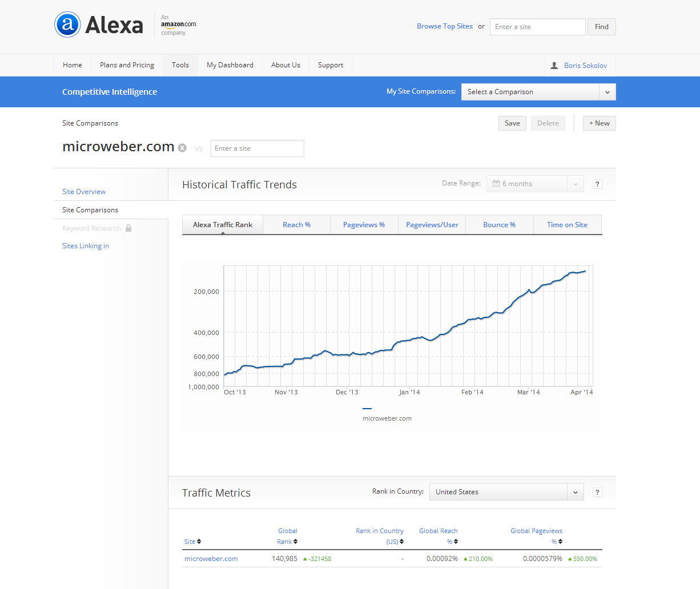Screen dimensions: 700x589
Task: Click the Find button
Action: (602, 27)
